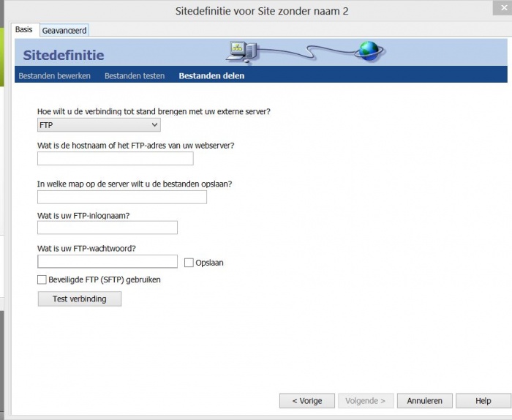Screen dimensions: 512x420
Task: Click the Sitedefinitie heading text
Action: 64,55
